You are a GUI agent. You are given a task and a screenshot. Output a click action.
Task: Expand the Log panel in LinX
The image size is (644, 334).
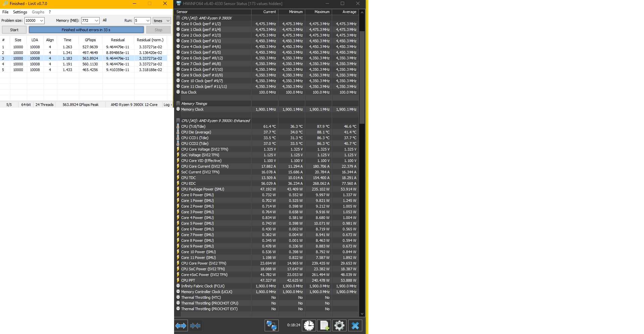(x=168, y=105)
